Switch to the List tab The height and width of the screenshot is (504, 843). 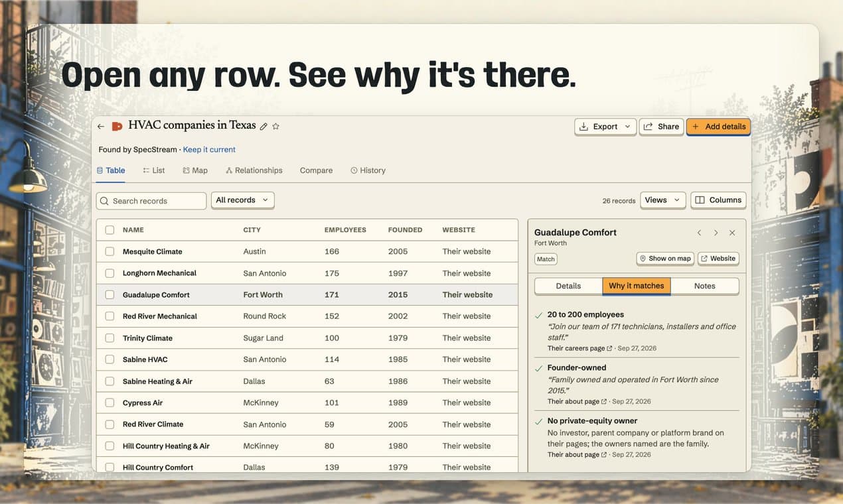point(154,170)
